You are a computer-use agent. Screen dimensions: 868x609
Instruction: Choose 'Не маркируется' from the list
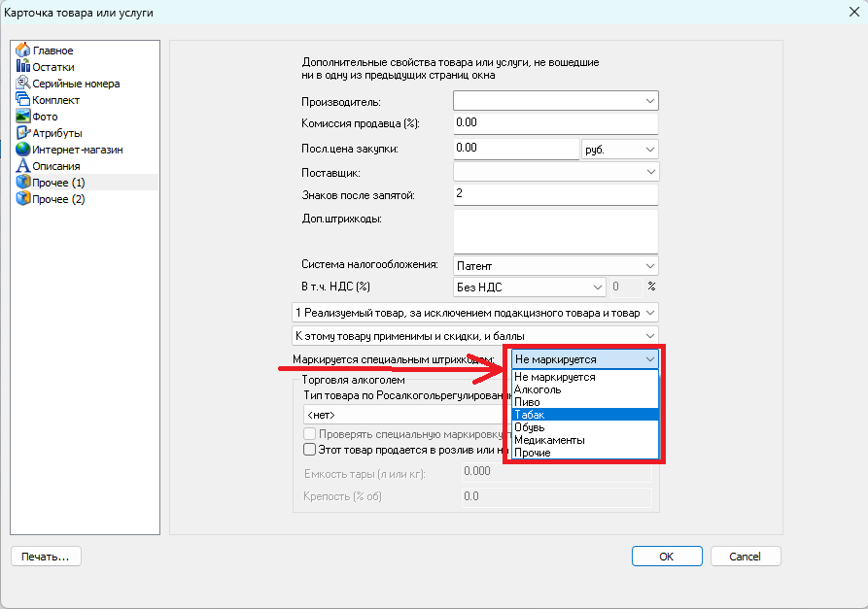coord(585,377)
